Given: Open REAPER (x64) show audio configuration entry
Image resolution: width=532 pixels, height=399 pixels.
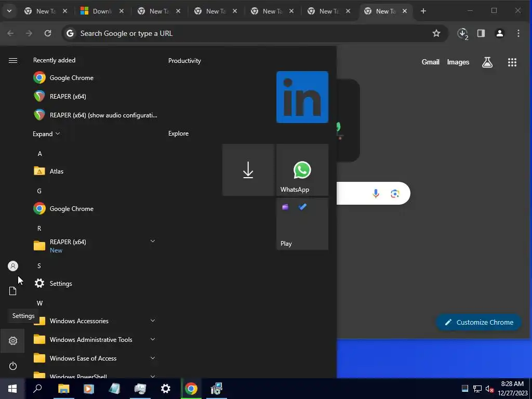Looking at the screenshot, I should [x=96, y=115].
